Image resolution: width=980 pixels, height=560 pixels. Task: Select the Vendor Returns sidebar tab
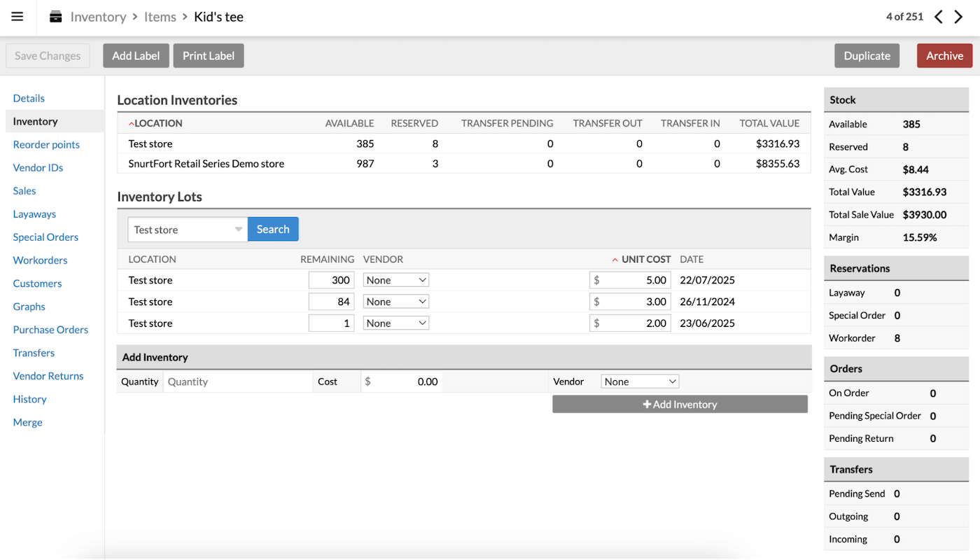(x=48, y=376)
